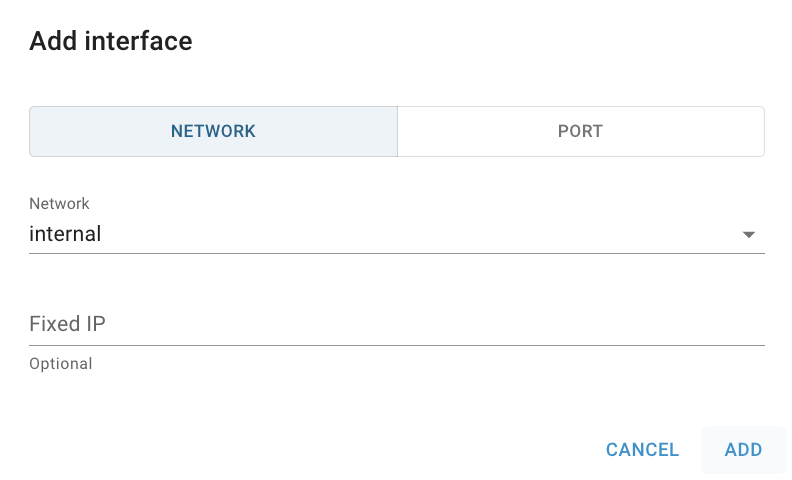Switch to the NETWORK tab
This screenshot has width=792, height=480.
(x=213, y=131)
